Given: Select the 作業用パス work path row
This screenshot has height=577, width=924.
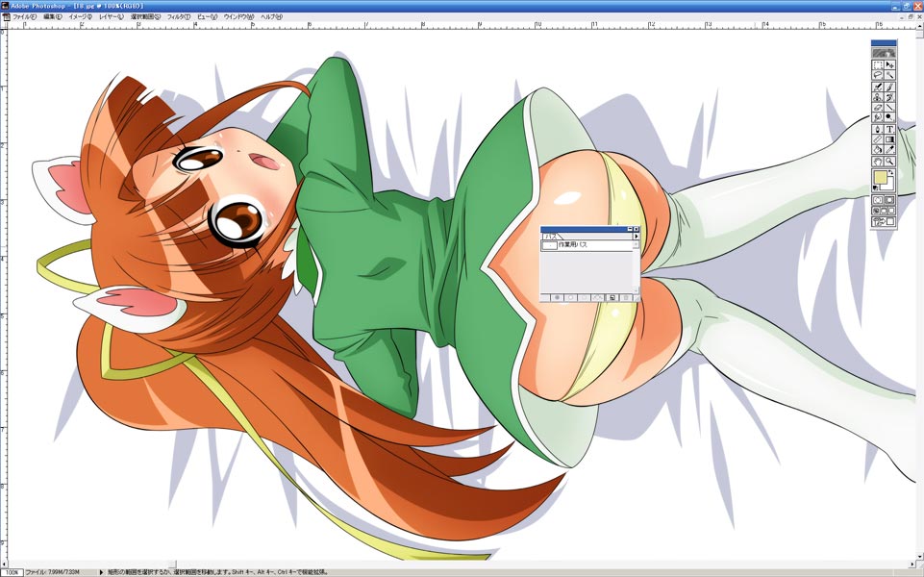Looking at the screenshot, I should 587,246.
